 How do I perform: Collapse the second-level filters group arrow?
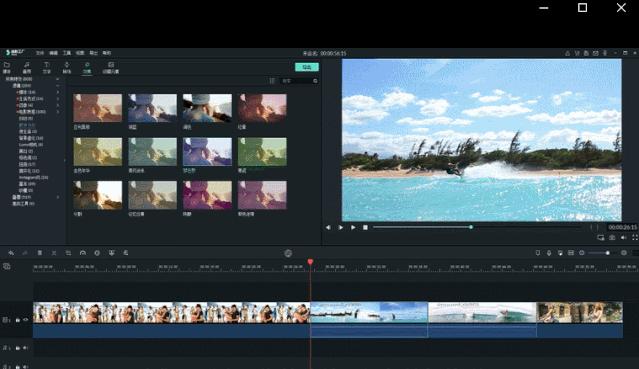(x=57, y=86)
